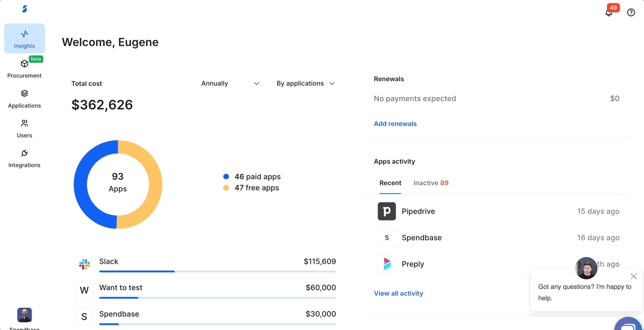Click the $60,000 cost value
The width and height of the screenshot is (644, 330).
click(321, 288)
